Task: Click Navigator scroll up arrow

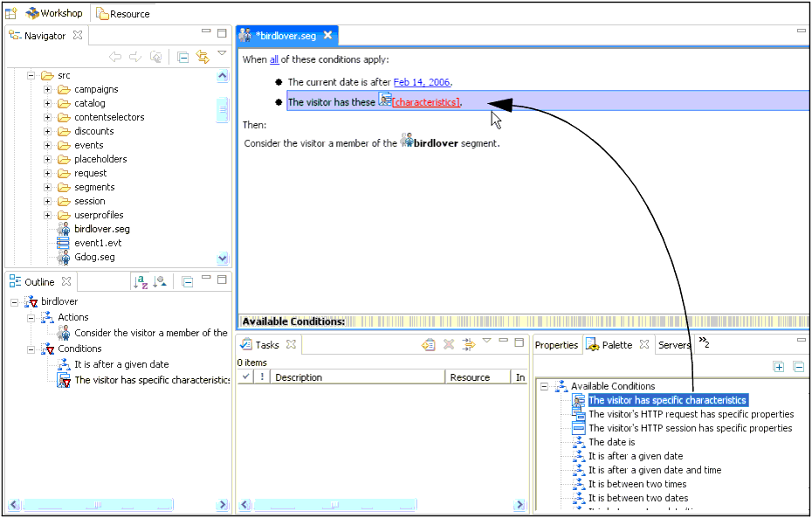Action: click(x=222, y=76)
